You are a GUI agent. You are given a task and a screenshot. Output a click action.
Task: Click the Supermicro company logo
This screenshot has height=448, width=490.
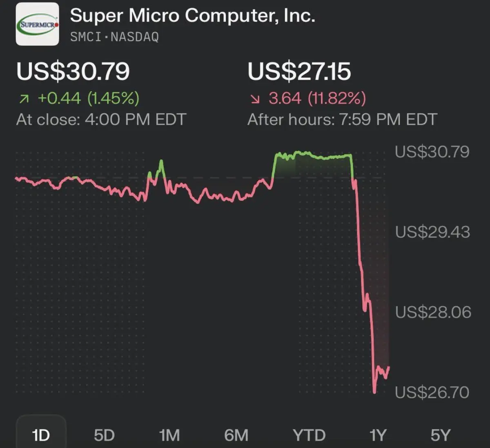(x=37, y=24)
